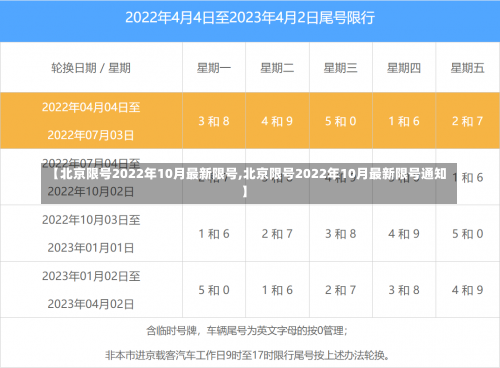
Task: Click Friday cell 5 和 0 in 2022年10月03日 row
Action: coord(467,234)
